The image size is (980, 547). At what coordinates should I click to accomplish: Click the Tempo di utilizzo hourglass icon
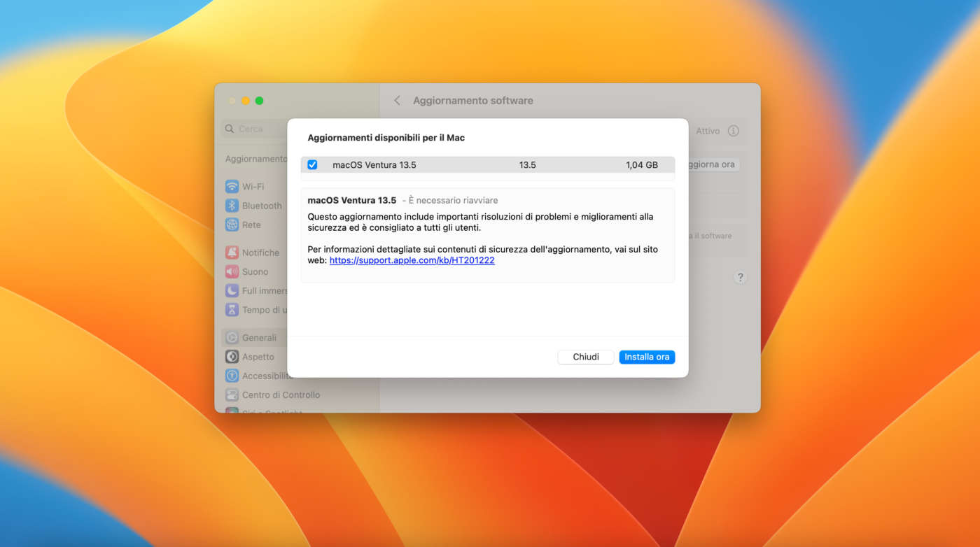(232, 310)
